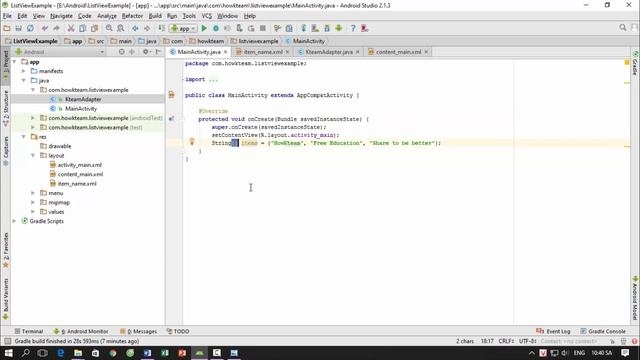This screenshot has width=640, height=360.
Task: Click the Paste icon in toolbar
Action: [x=94, y=28]
